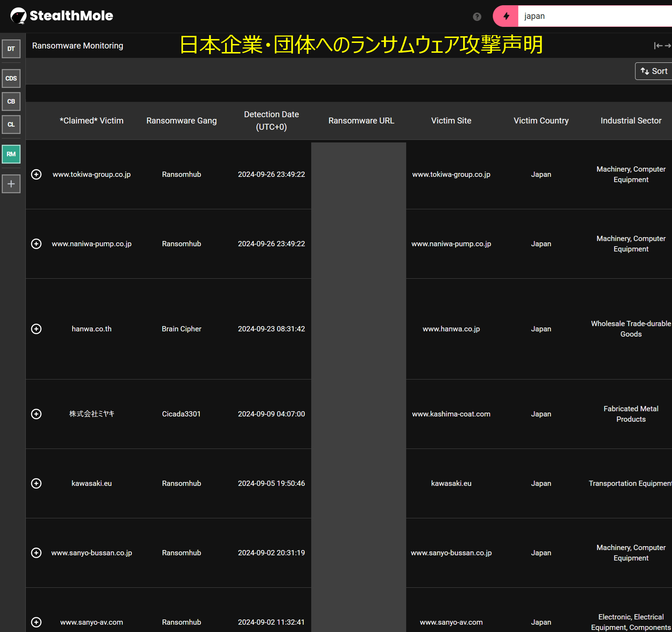Image resolution: width=672 pixels, height=632 pixels.
Task: Click the Detection Date column header
Action: point(271,121)
